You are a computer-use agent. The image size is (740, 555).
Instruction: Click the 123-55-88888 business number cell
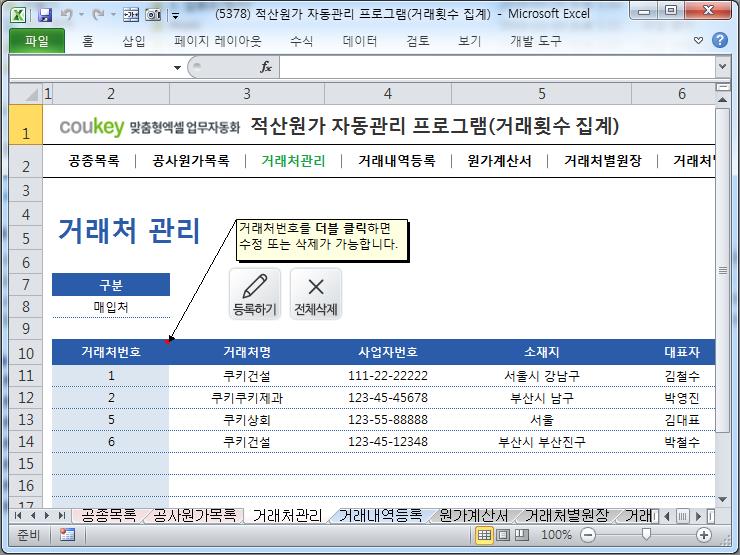click(388, 420)
